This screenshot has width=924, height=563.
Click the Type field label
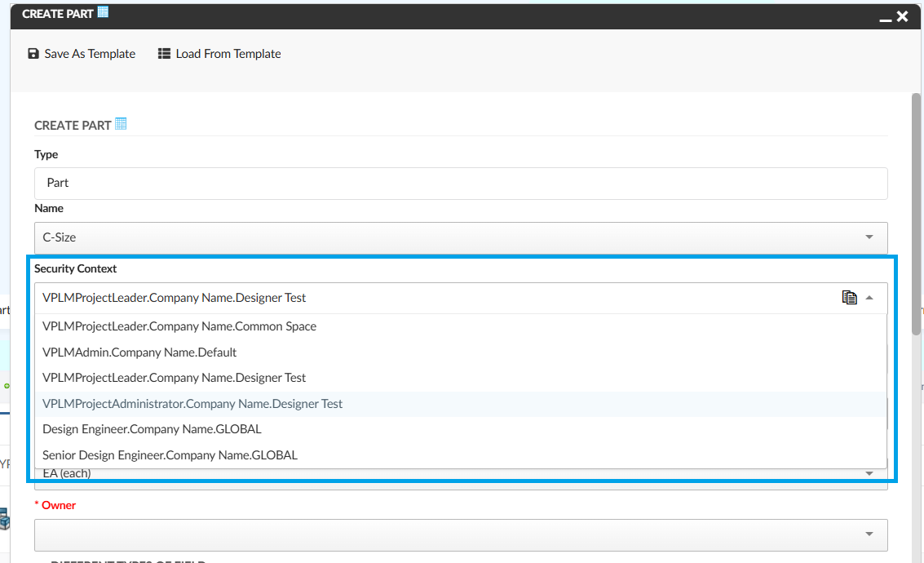pos(46,154)
